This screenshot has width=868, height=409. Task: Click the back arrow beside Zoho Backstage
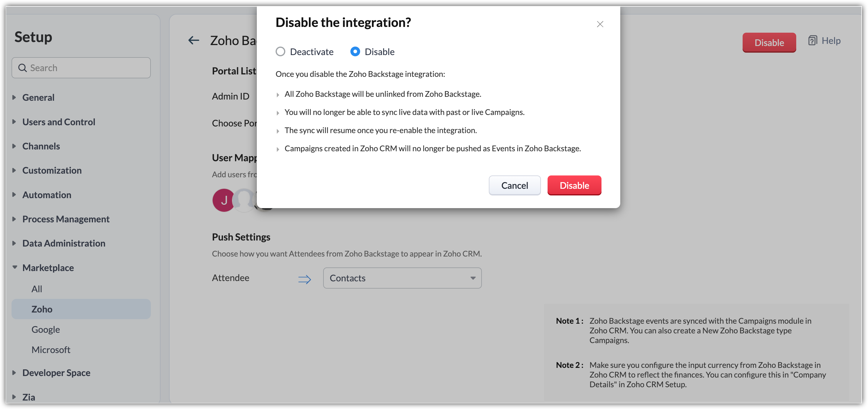click(x=194, y=41)
